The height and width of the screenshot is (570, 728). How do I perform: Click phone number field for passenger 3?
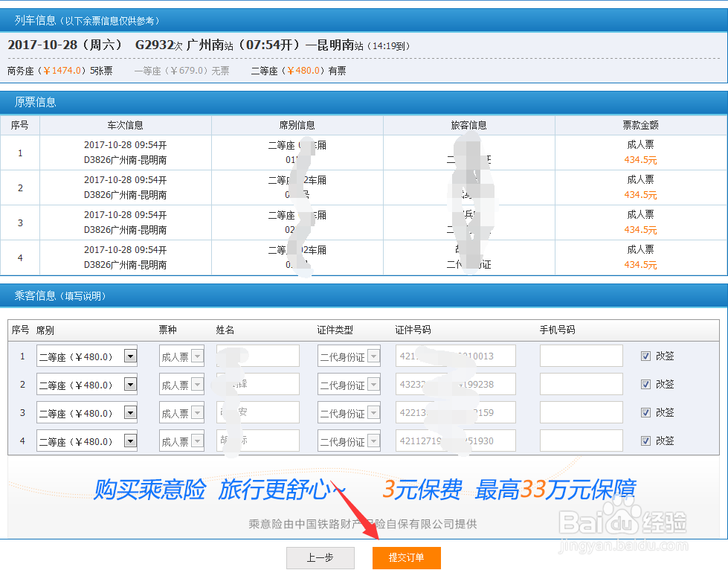(582, 412)
